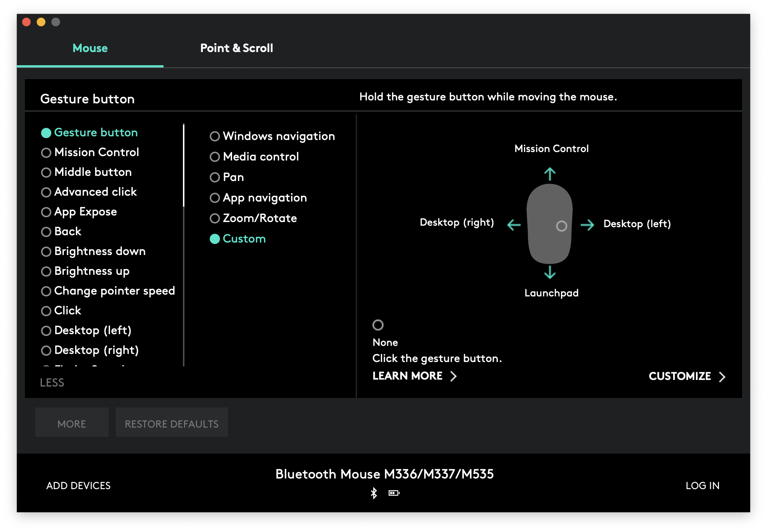767x532 pixels.
Task: Click the action list vertical scrollbar
Action: coord(183,165)
